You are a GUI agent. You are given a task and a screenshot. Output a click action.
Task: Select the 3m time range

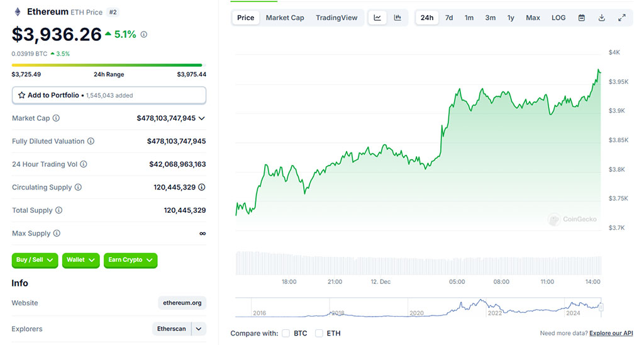490,18
